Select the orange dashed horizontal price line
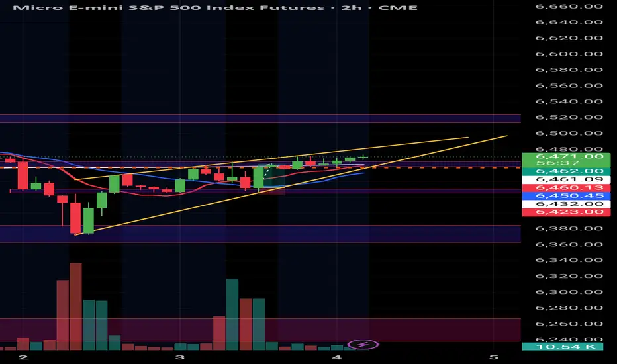This screenshot has height=364, width=617. [260, 167]
